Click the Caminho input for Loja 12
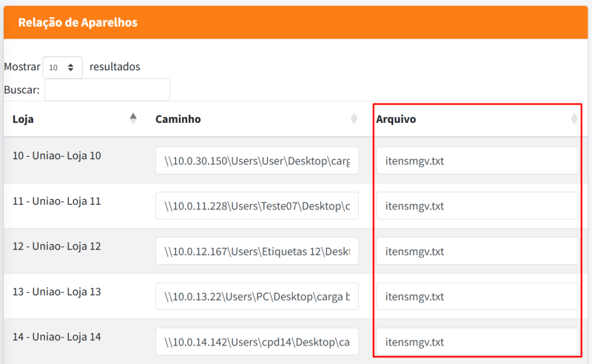This screenshot has width=592, height=364. [x=257, y=252]
